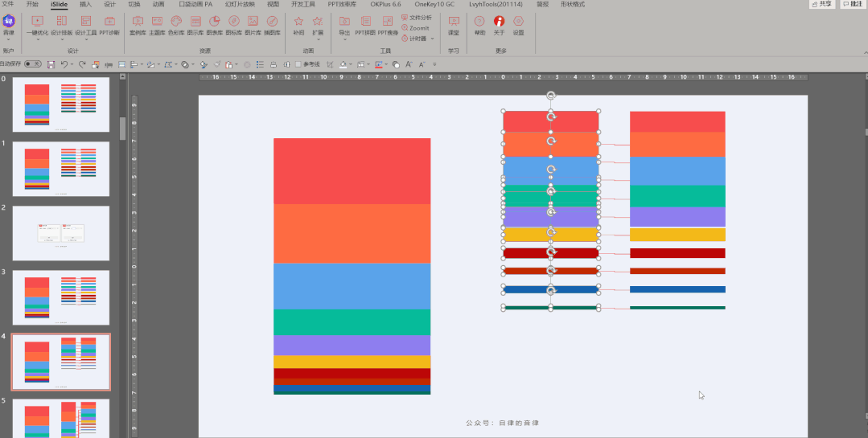Select slide thumbnail number 2
This screenshot has width=868, height=438.
click(x=61, y=233)
